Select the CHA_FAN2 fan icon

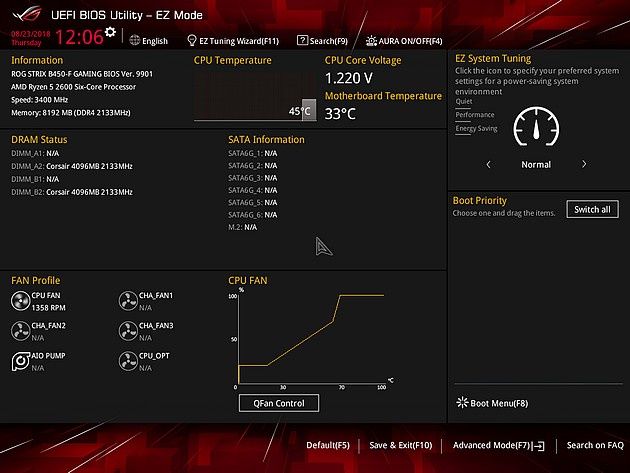[x=20, y=331]
